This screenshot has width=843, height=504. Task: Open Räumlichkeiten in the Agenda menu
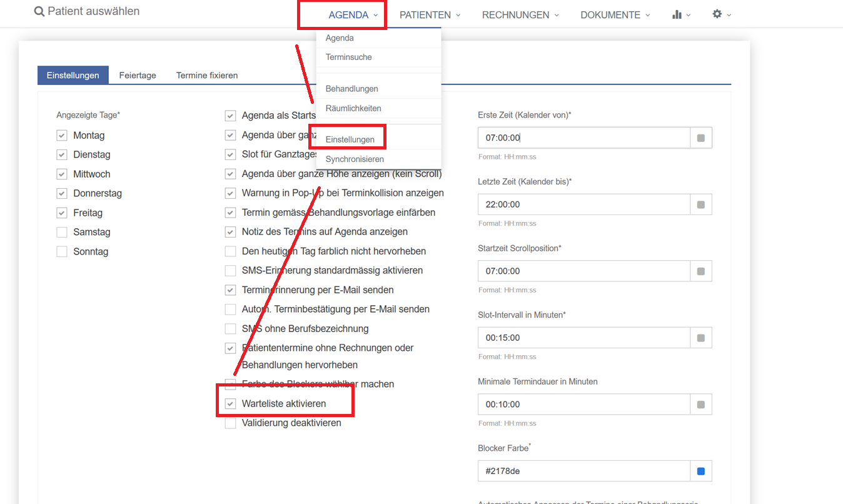click(x=353, y=109)
